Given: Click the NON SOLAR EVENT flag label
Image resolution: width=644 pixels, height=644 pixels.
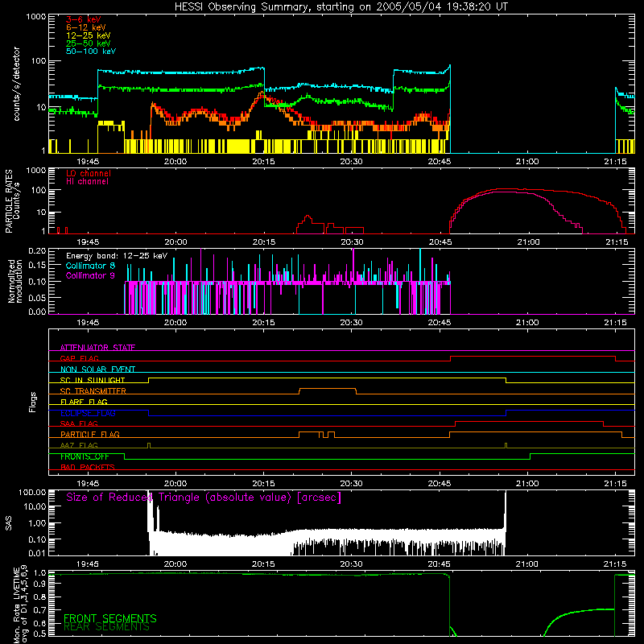Looking at the screenshot, I should tap(97, 369).
